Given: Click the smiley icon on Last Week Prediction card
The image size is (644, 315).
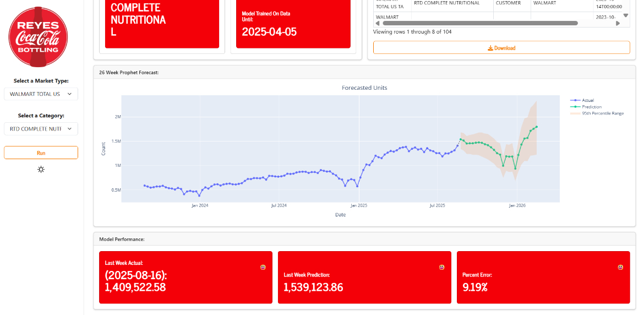Looking at the screenshot, I should [x=441, y=267].
